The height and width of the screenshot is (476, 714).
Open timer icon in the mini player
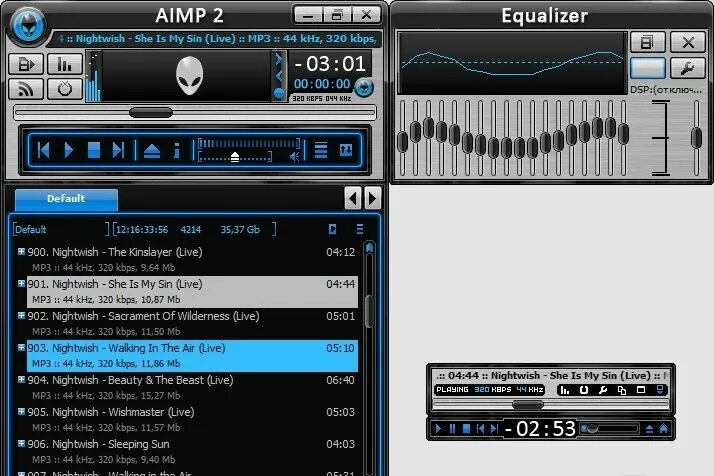(584, 390)
